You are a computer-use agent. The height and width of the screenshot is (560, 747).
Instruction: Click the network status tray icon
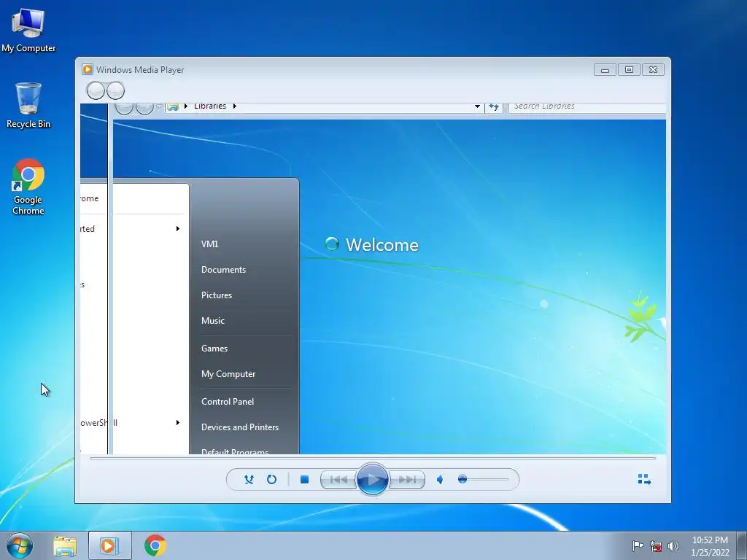click(x=656, y=545)
